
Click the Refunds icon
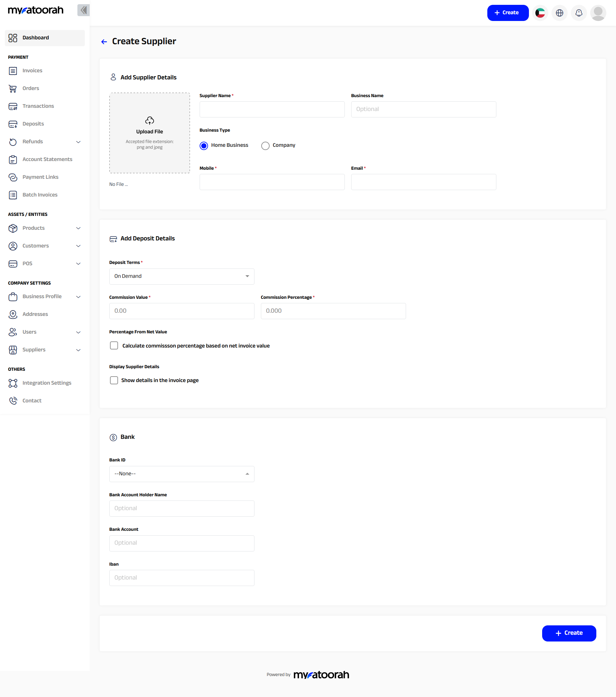pos(13,142)
